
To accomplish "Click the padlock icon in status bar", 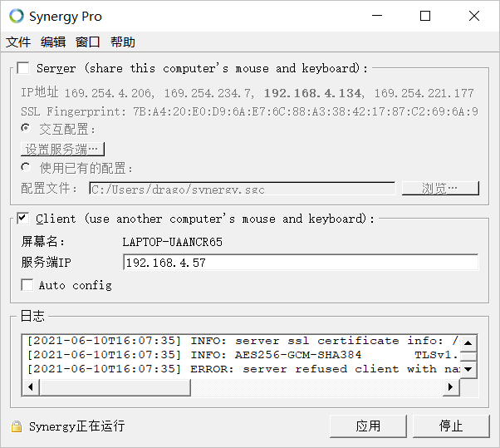I will pyautogui.click(x=17, y=426).
